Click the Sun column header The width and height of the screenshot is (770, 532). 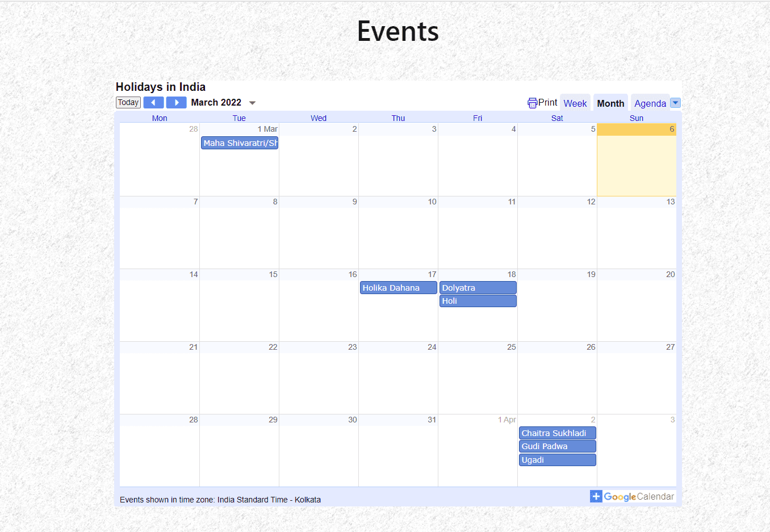click(x=637, y=118)
